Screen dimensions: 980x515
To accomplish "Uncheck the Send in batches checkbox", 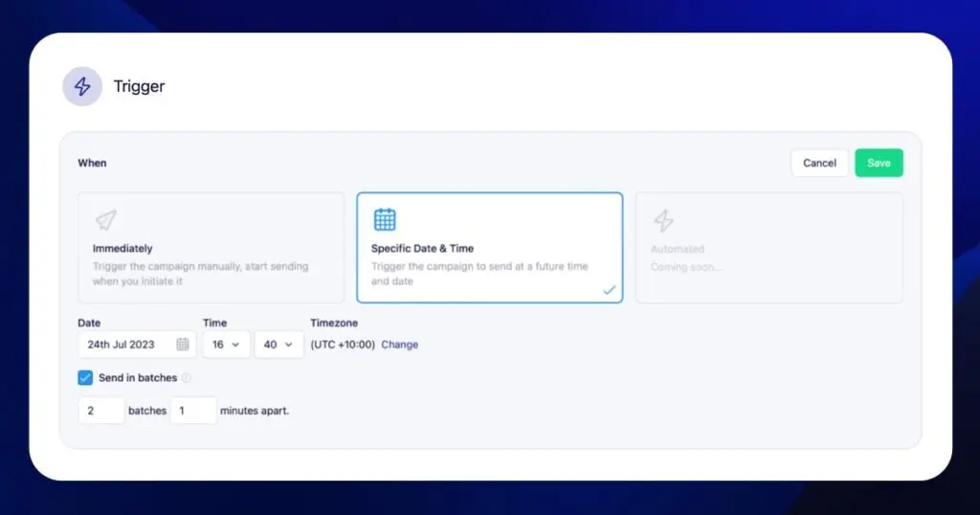I will pos(85,378).
